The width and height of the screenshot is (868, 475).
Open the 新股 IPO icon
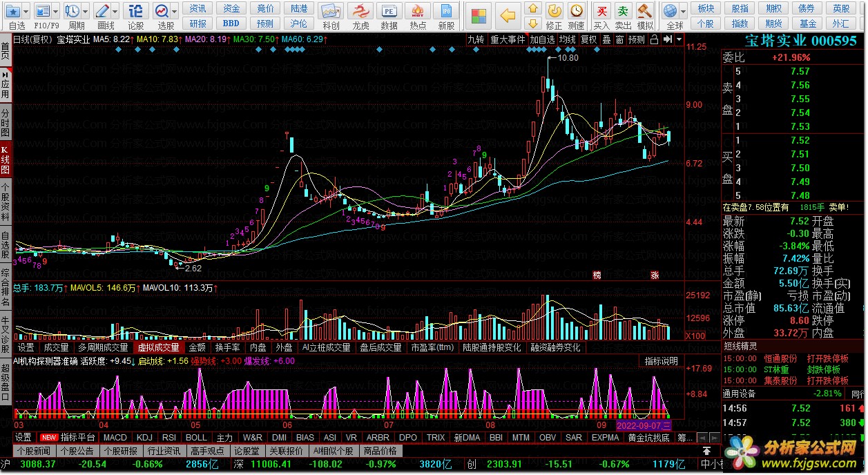tap(447, 12)
